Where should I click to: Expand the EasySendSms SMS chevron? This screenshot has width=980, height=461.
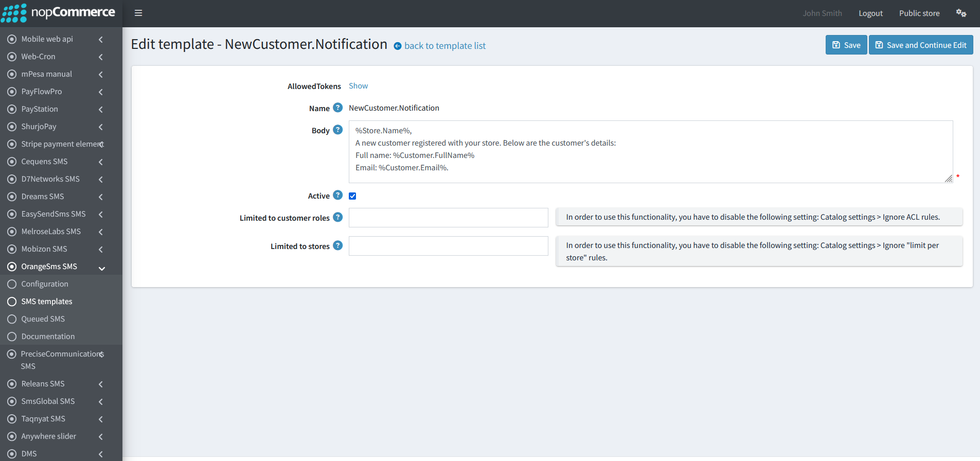[x=101, y=215]
